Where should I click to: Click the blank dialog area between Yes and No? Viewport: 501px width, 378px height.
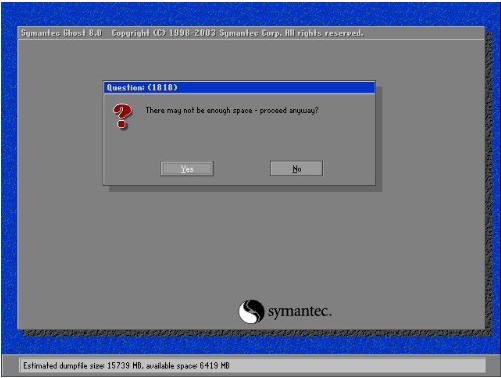(242, 168)
